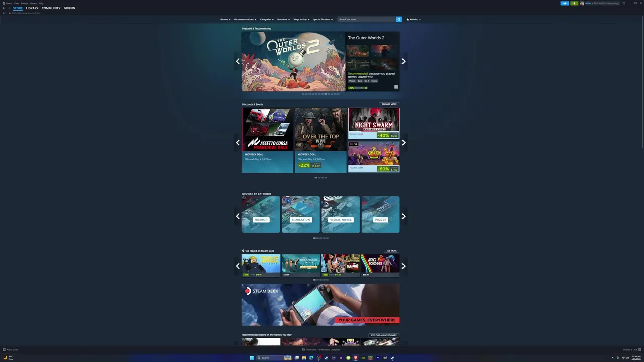Show next Top Played on Deck games

404,266
